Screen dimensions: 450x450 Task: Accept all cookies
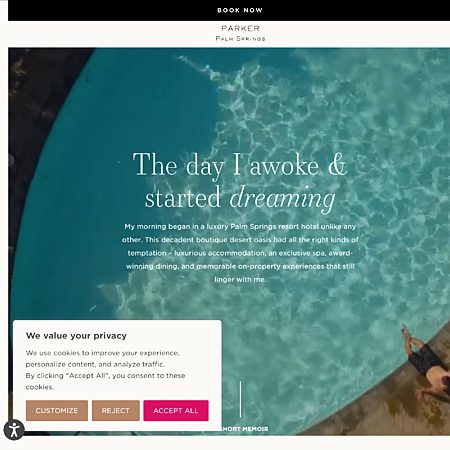(176, 410)
